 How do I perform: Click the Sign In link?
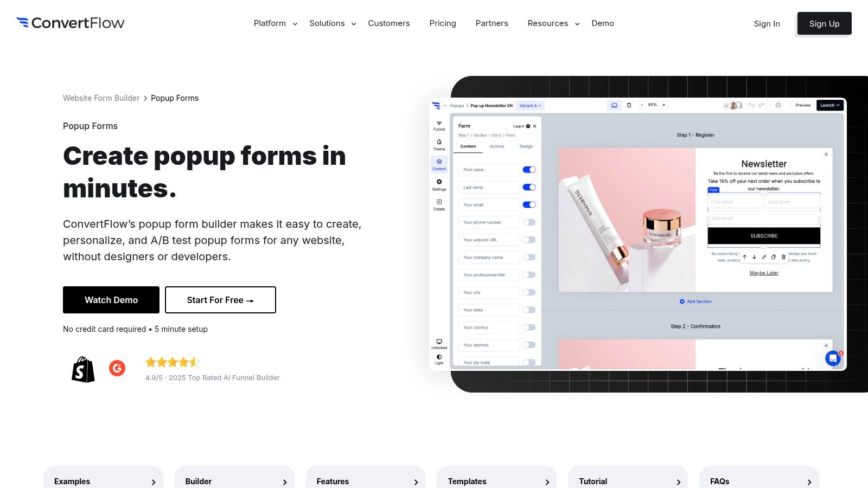click(x=767, y=24)
